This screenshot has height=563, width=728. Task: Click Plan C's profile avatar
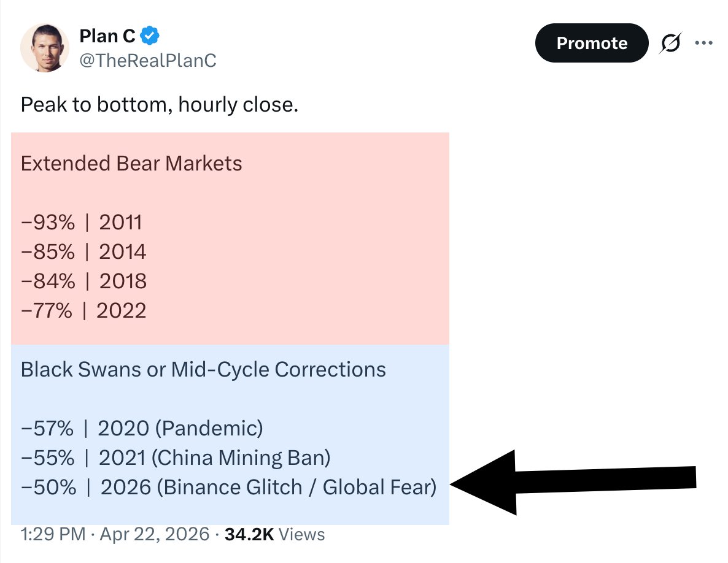45,48
